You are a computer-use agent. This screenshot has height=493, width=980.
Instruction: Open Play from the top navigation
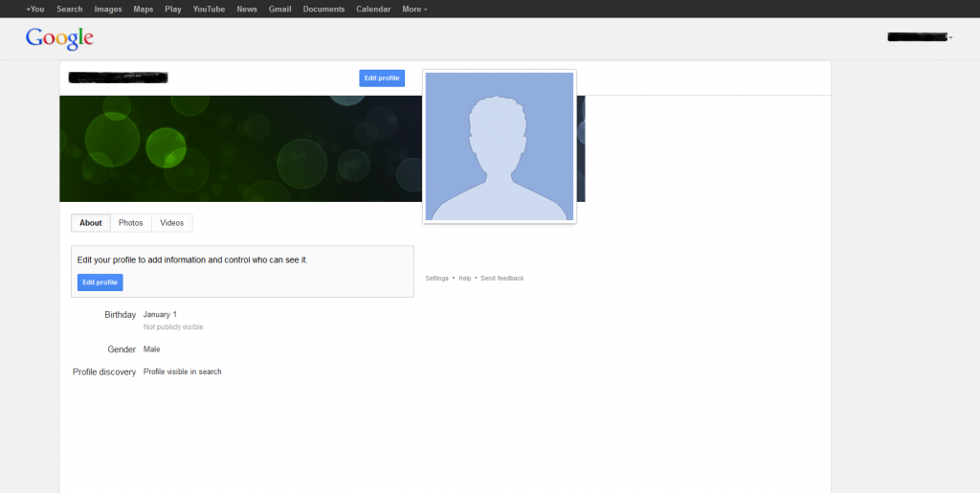coord(173,10)
